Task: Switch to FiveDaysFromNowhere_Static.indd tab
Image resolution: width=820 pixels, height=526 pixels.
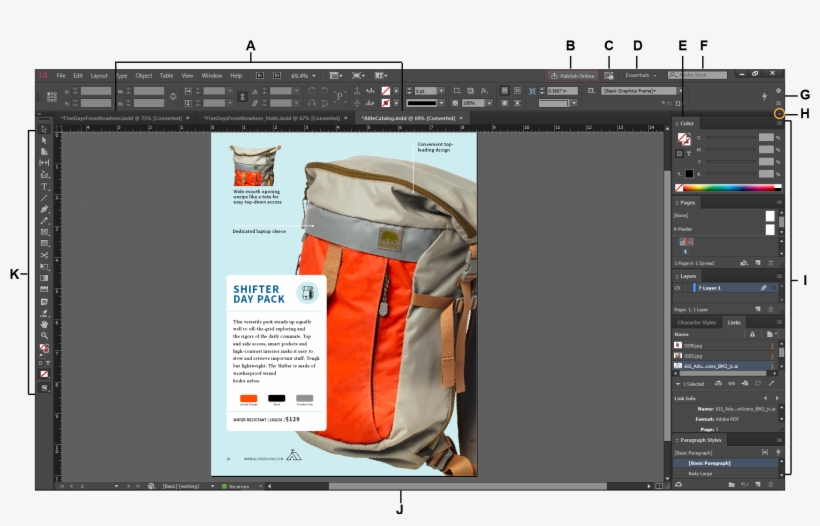Action: pyautogui.click(x=271, y=118)
